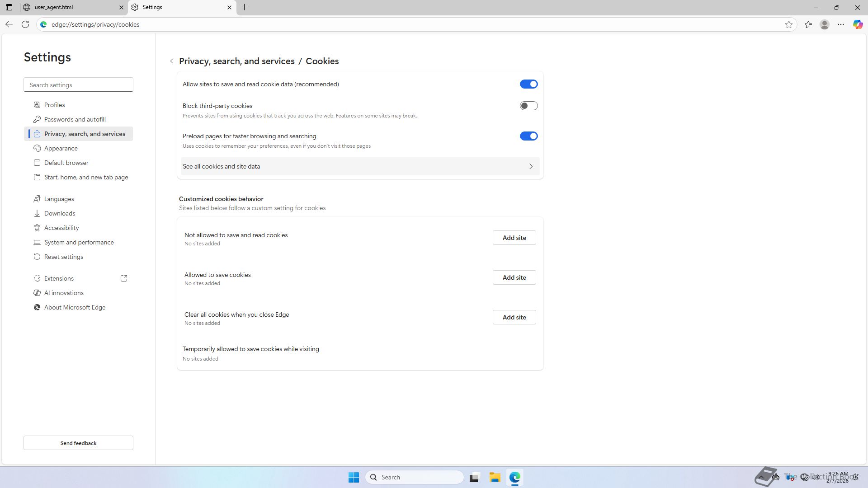Star this page as favorite

pos(789,24)
